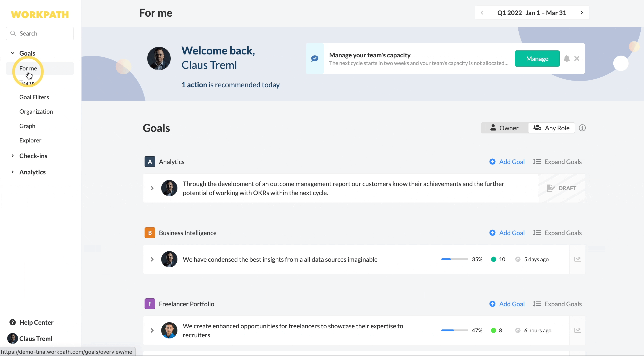Viewport: 644px width, 356px height.
Task: Click the welcome banner profile photo
Action: click(159, 59)
